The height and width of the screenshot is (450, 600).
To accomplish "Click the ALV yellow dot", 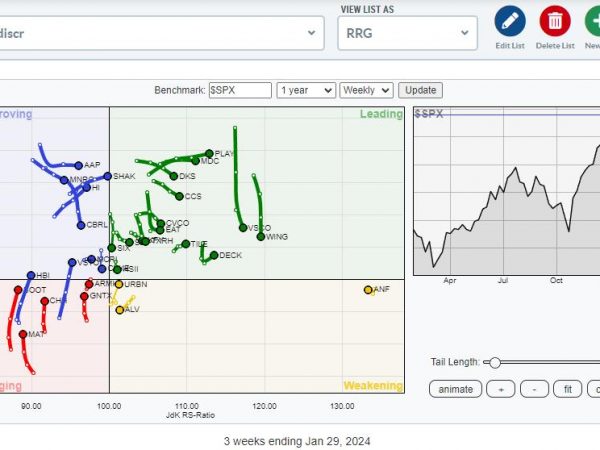I will pyautogui.click(x=120, y=310).
